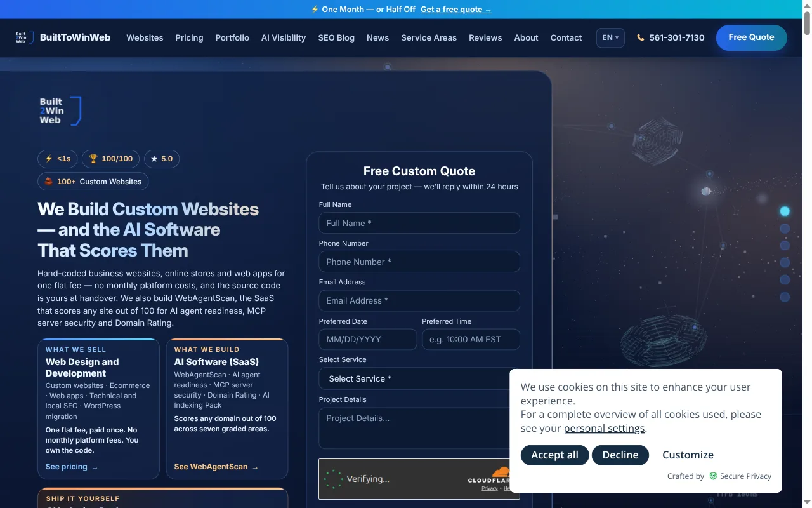Click the 'Verifying...' Cloudflare status text
The image size is (812, 508).
(368, 479)
